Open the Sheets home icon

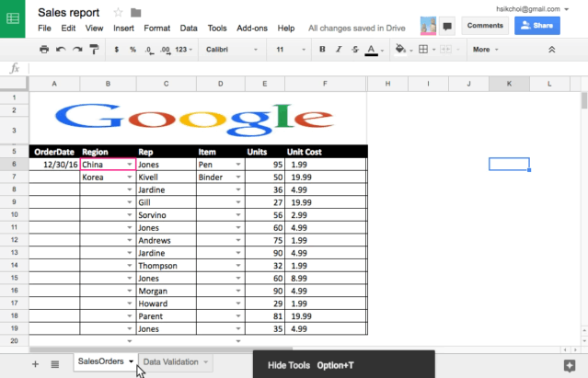click(13, 18)
